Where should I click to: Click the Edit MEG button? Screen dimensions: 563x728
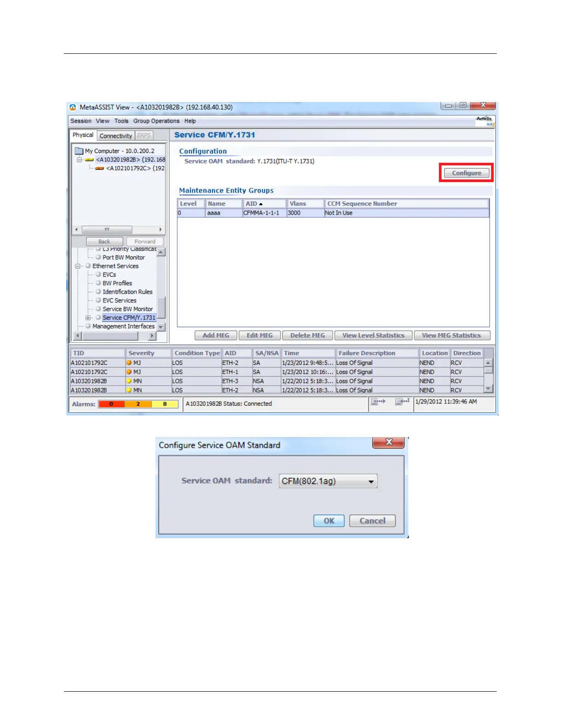[x=259, y=336]
